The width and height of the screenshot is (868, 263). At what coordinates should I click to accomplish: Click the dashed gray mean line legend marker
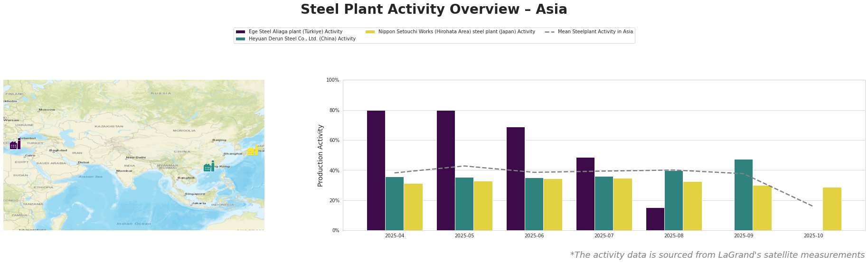tap(549, 32)
